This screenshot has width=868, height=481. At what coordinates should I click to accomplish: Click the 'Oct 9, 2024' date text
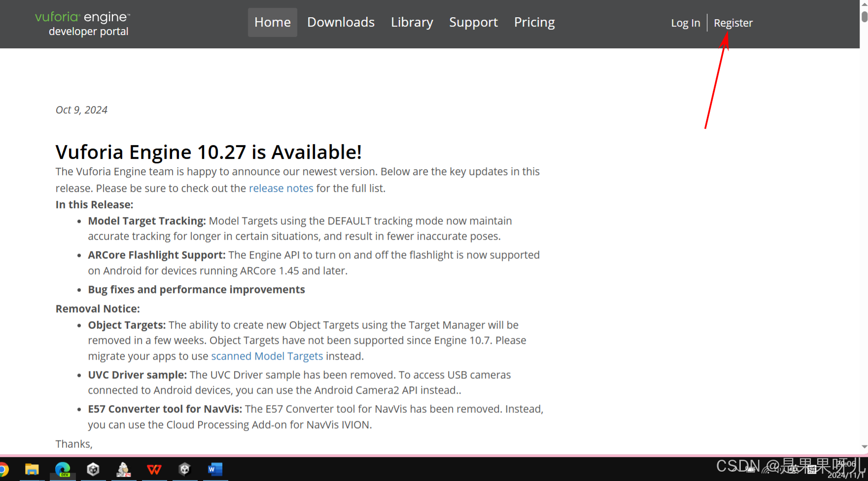coord(81,110)
